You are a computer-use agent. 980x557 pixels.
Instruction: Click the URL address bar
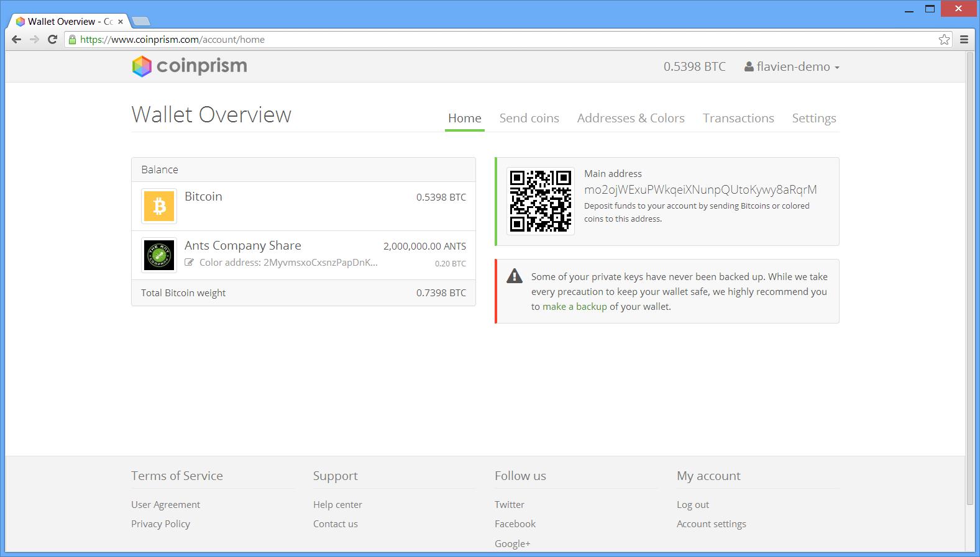pos(508,39)
